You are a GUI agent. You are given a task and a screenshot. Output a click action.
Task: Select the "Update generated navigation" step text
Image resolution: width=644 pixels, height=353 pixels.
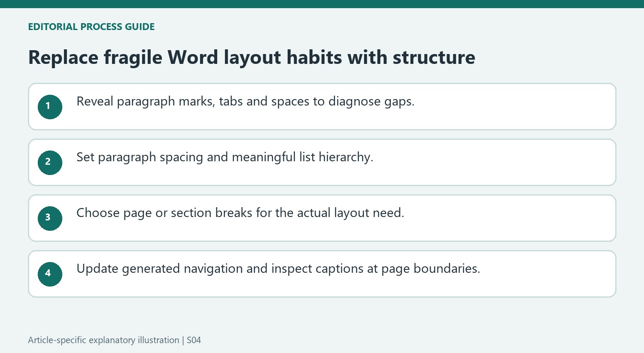click(278, 269)
